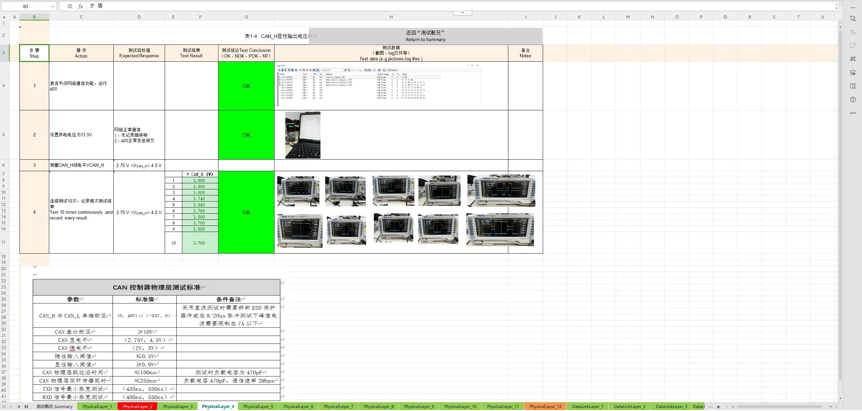Screen dimensions: 862x411
Task: Open the document pane icon in right sidebar
Action: coord(853,86)
